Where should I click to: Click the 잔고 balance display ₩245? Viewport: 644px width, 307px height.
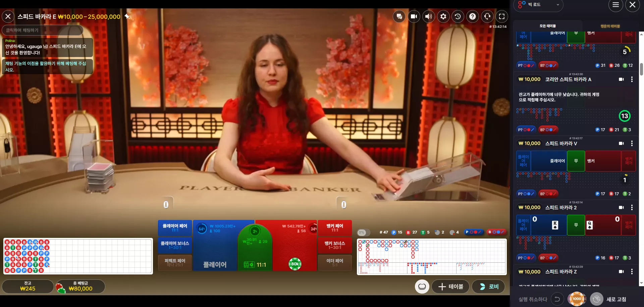(28, 287)
